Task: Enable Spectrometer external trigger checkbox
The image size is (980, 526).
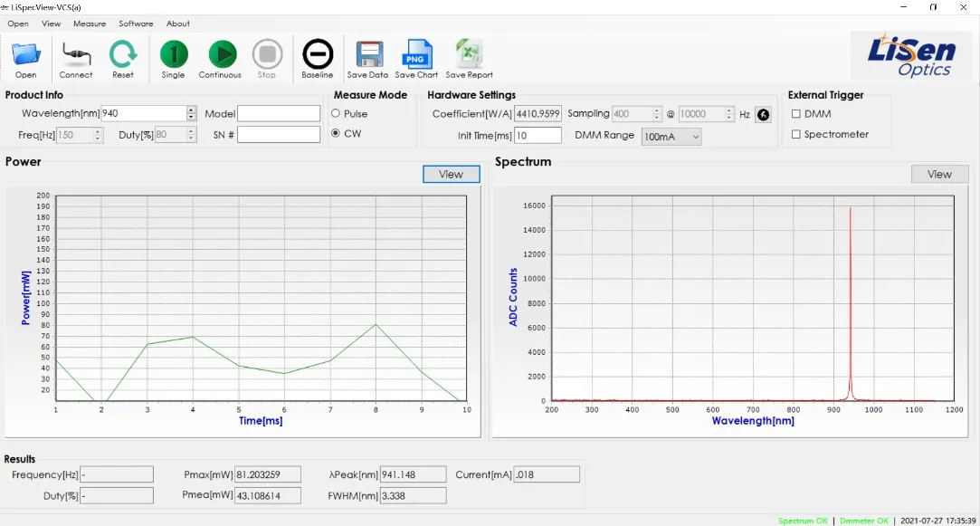Action: [796, 135]
